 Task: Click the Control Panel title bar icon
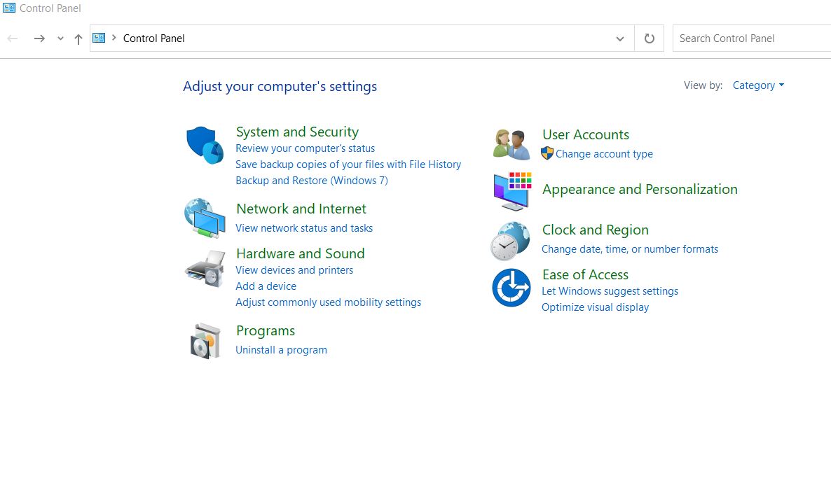pos(9,8)
